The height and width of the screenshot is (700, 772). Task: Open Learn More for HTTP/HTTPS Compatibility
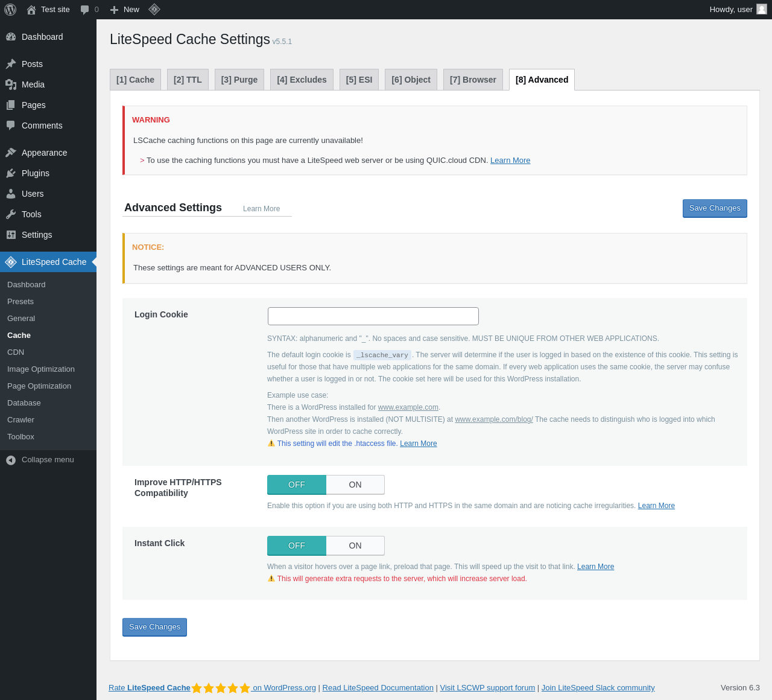656,506
